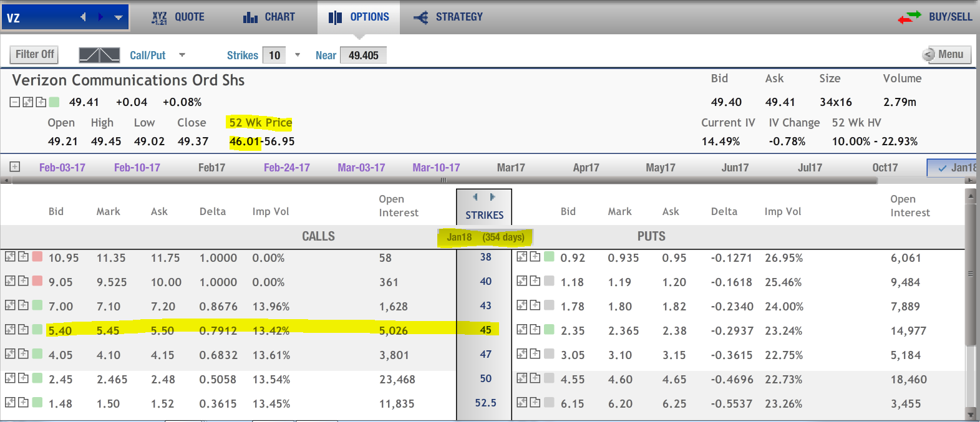The image size is (980, 422).
Task: Click the Near price field showing 49.405
Action: [364, 55]
